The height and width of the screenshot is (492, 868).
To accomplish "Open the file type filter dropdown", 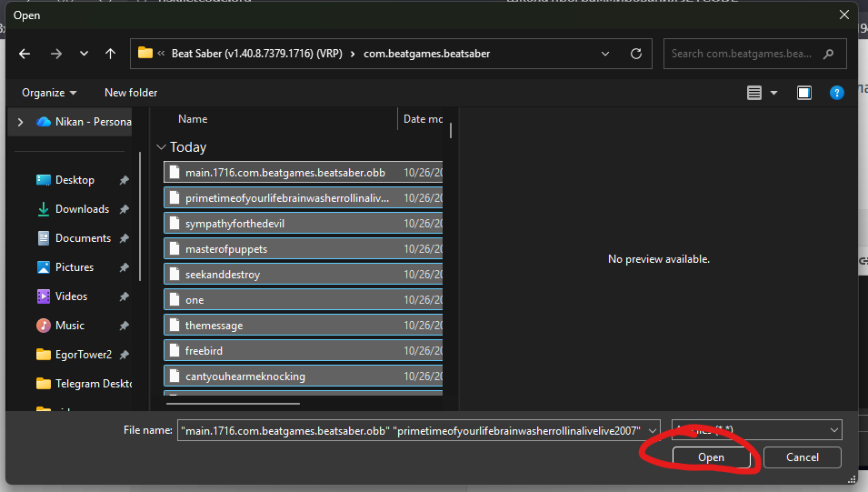I will [757, 430].
